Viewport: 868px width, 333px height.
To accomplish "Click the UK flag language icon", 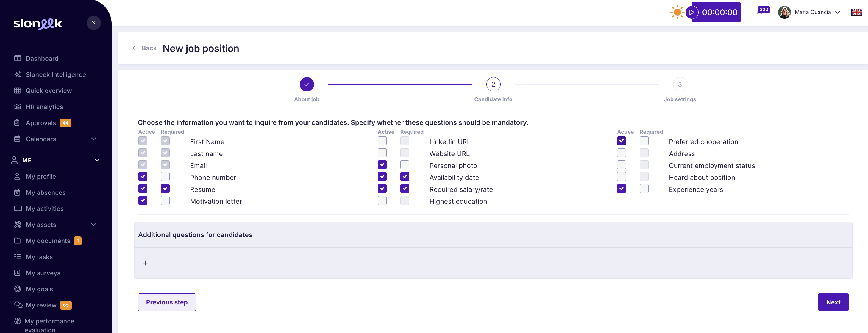I will 856,13.
